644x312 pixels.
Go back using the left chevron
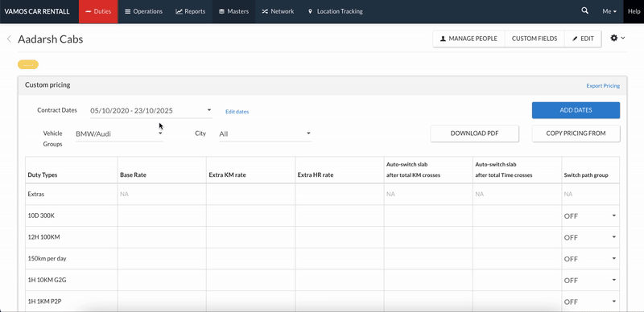click(x=9, y=39)
